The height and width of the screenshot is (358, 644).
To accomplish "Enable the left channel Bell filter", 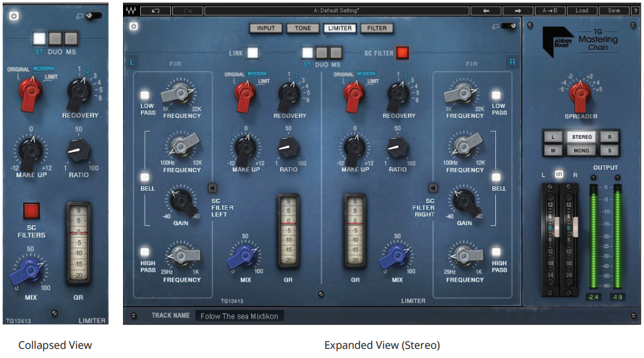I will tap(145, 178).
